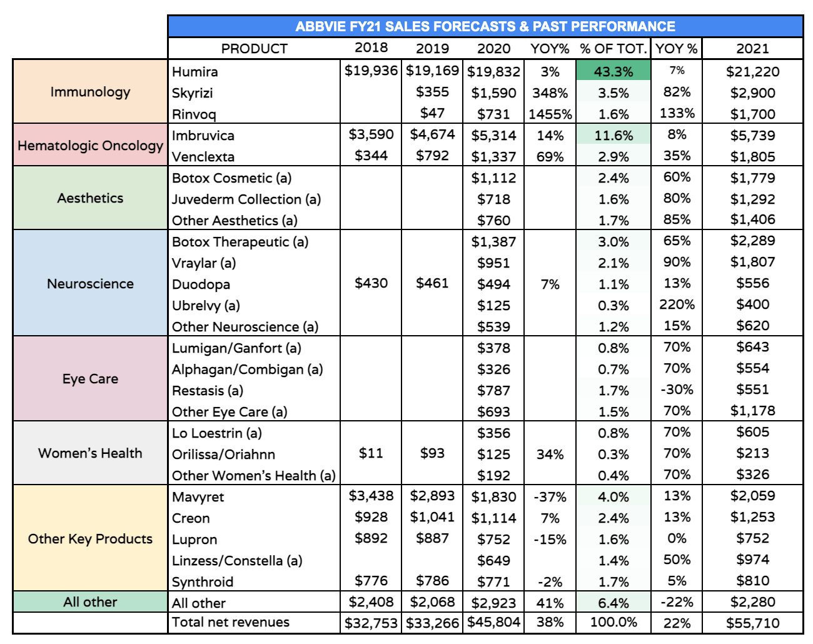Click Rinvoq's 1455% growth cell
The width and height of the screenshot is (813, 644).
tap(550, 114)
